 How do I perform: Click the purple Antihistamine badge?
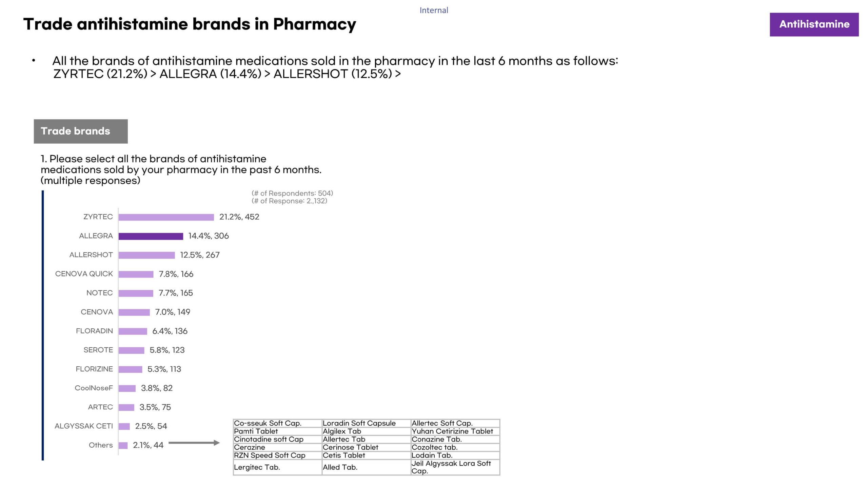point(814,24)
